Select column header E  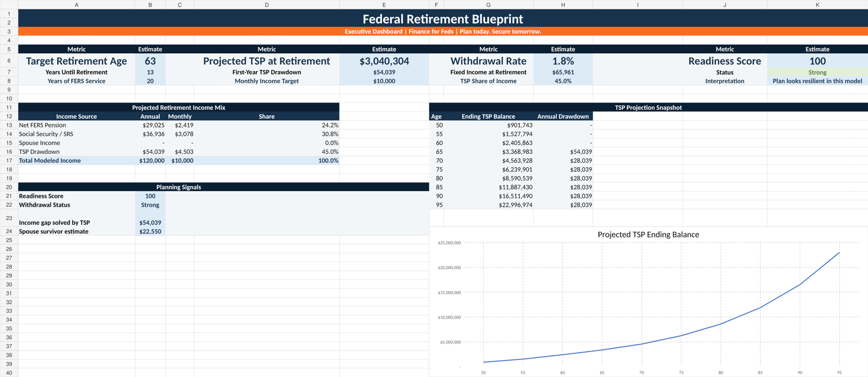pyautogui.click(x=384, y=5)
